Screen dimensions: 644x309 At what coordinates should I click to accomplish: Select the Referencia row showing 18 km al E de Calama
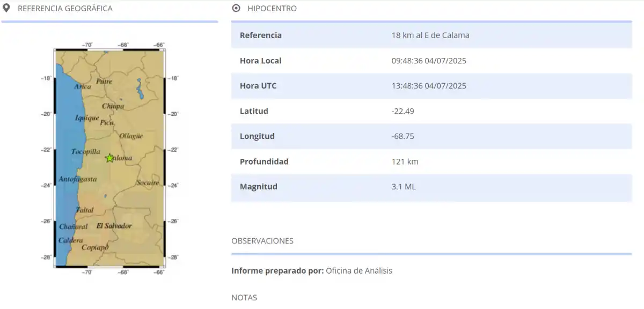click(429, 35)
